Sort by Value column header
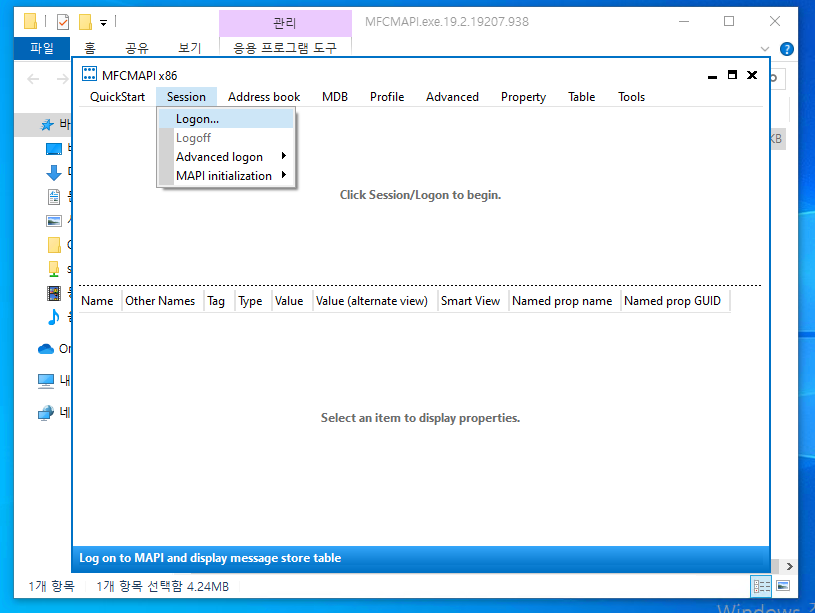 tap(292, 301)
